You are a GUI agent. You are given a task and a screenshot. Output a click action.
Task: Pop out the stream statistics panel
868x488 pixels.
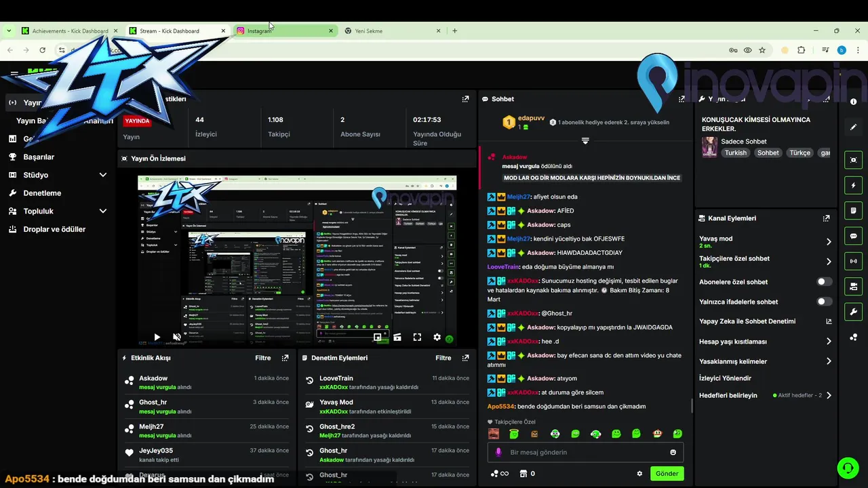(465, 99)
